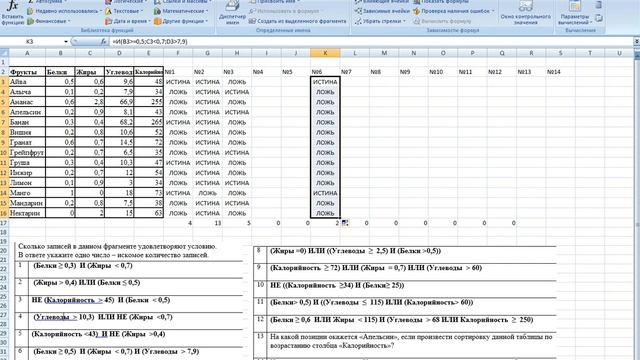Click the greyed Вычислить формулу command
The height and width of the screenshot is (360, 640).
[x=442, y=21]
